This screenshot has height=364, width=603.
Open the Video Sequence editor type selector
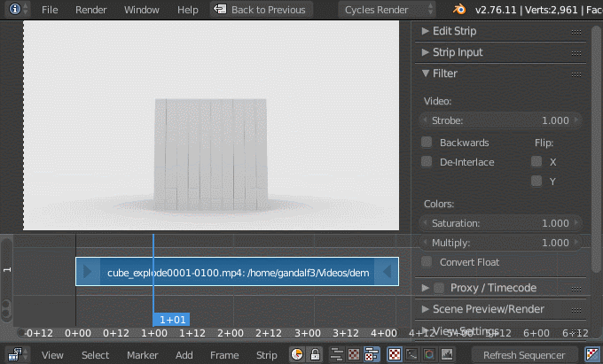17,354
